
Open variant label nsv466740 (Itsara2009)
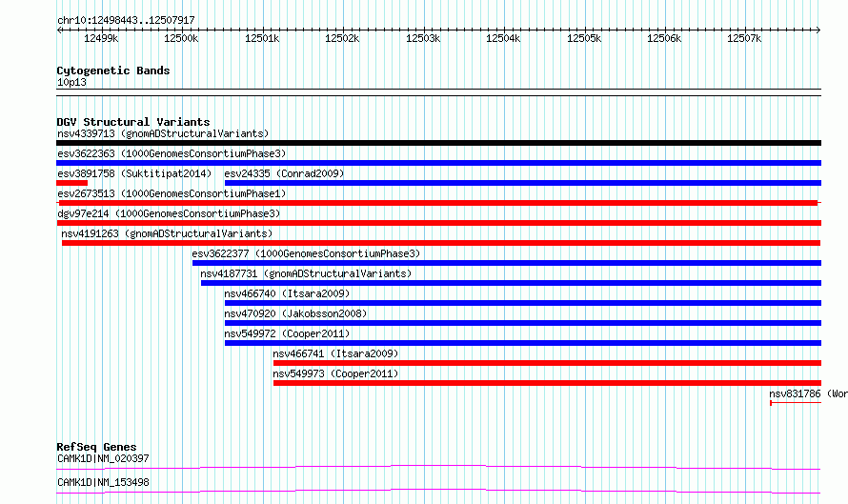pos(287,293)
